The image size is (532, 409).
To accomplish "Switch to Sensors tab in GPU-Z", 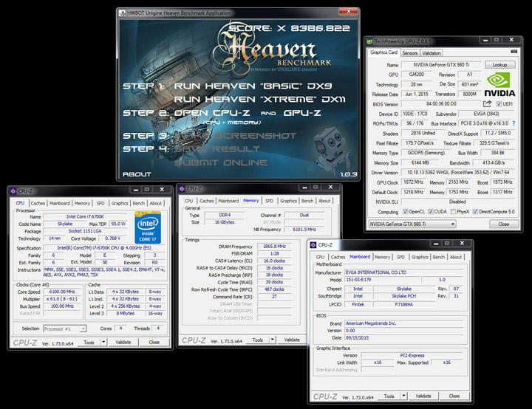I will click(x=410, y=53).
